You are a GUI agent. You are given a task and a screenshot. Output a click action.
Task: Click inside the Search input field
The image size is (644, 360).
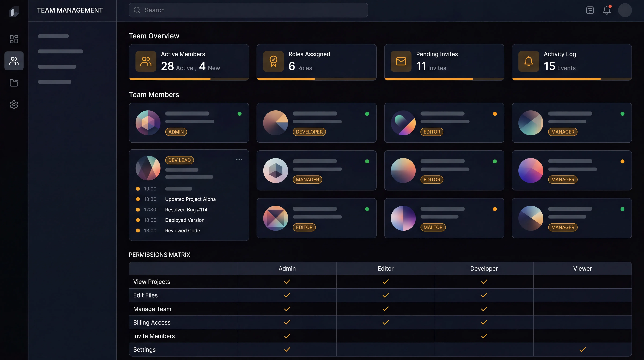(248, 10)
